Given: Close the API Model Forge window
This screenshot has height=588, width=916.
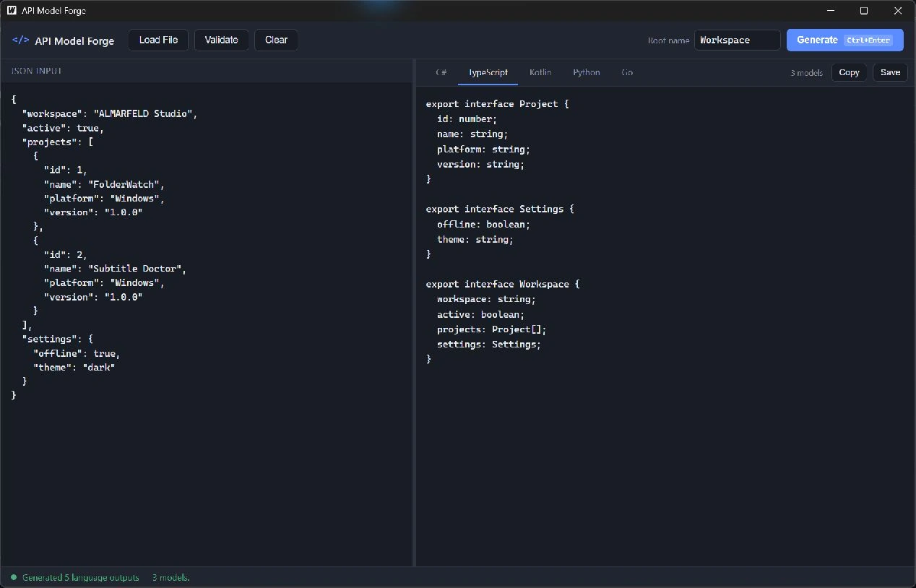Looking at the screenshot, I should click(898, 11).
